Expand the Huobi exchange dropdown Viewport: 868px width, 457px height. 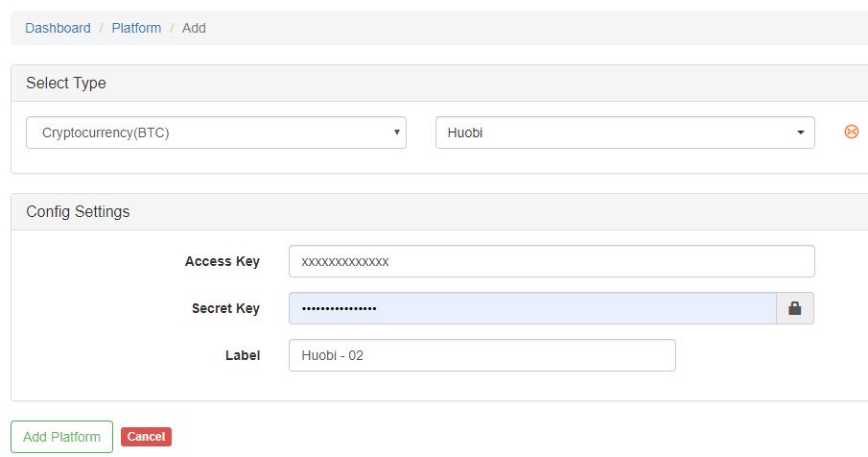(x=625, y=132)
